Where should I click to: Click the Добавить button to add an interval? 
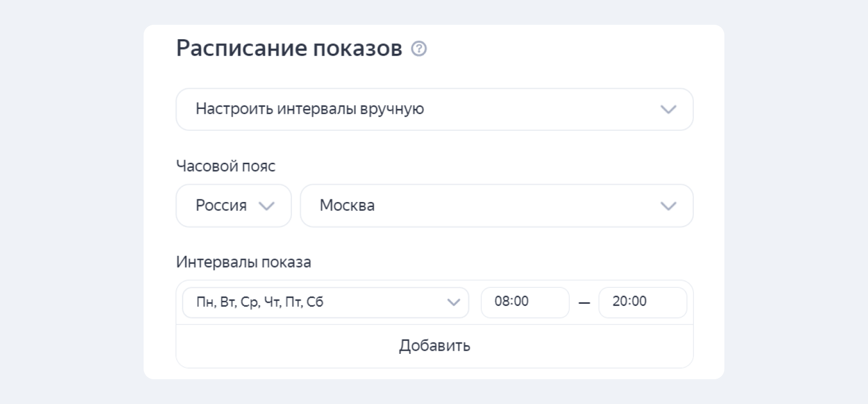click(435, 346)
